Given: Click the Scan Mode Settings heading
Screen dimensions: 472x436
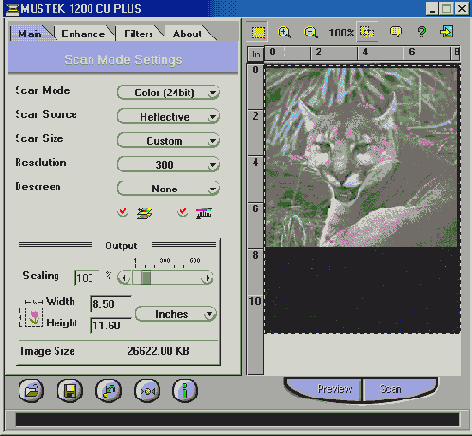Looking at the screenshot, I should click(123, 60).
